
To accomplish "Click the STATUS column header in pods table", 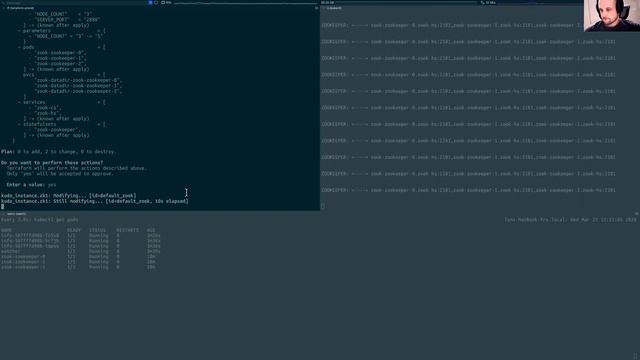I will tap(97, 230).
